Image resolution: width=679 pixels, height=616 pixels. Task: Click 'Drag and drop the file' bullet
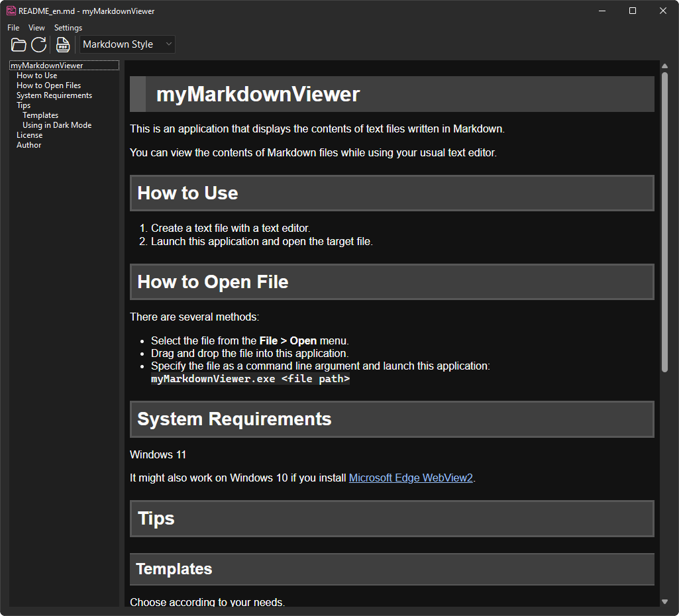(x=250, y=353)
